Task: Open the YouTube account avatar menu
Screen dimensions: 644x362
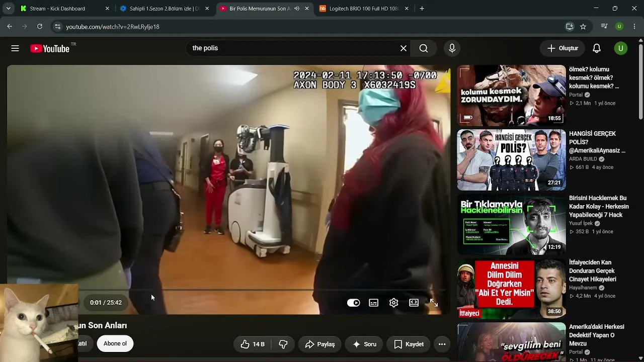Action: [621, 48]
